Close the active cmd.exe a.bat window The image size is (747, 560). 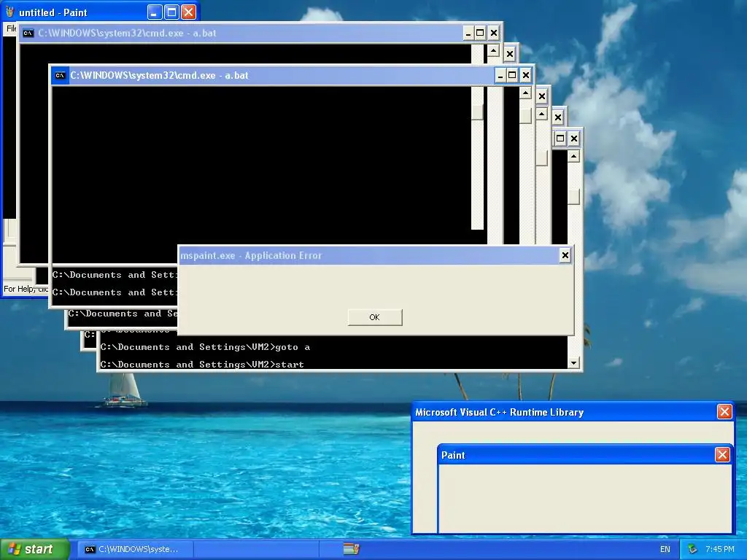pyautogui.click(x=525, y=75)
